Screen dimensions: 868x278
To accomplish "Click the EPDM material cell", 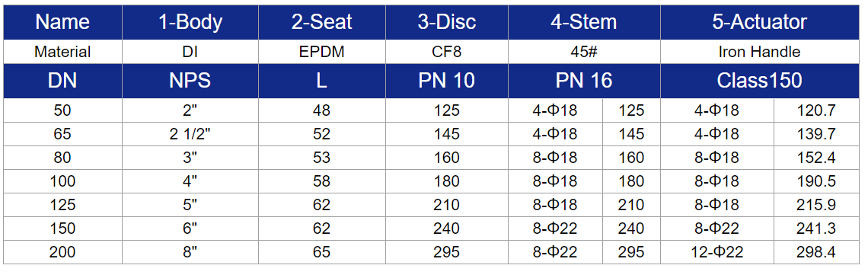I will coord(322,52).
